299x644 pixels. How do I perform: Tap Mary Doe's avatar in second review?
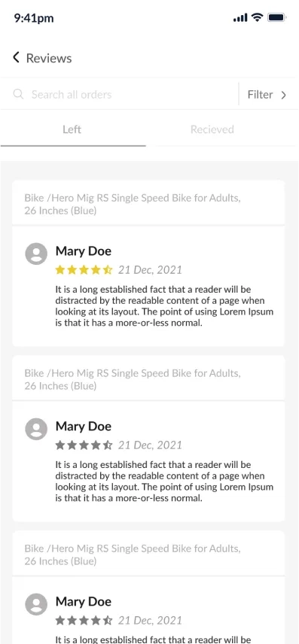coord(36,429)
